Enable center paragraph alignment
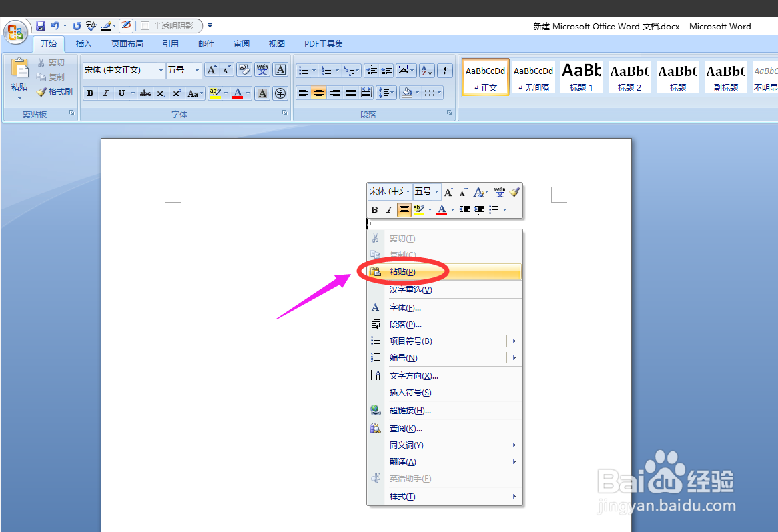Screen dimensions: 778x532 [x=319, y=93]
